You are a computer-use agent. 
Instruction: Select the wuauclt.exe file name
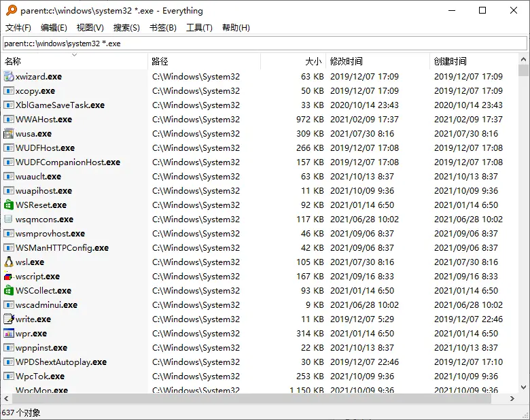38,177
